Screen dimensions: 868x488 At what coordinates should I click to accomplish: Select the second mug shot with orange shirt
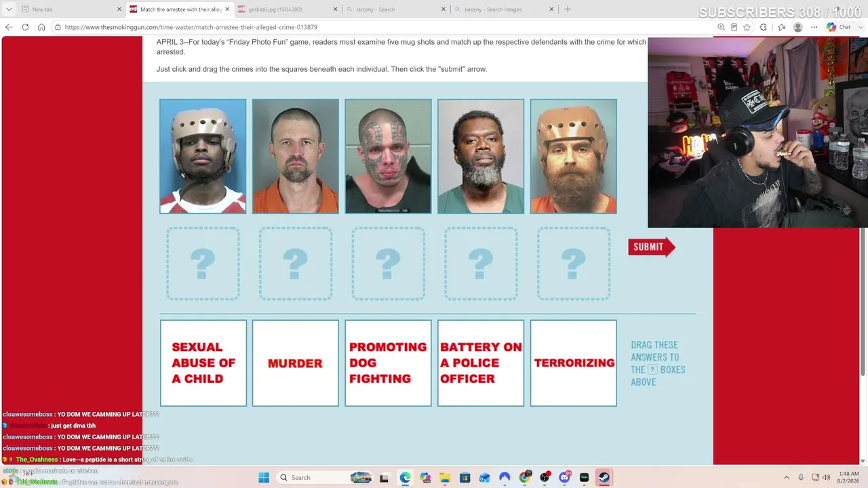[296, 157]
